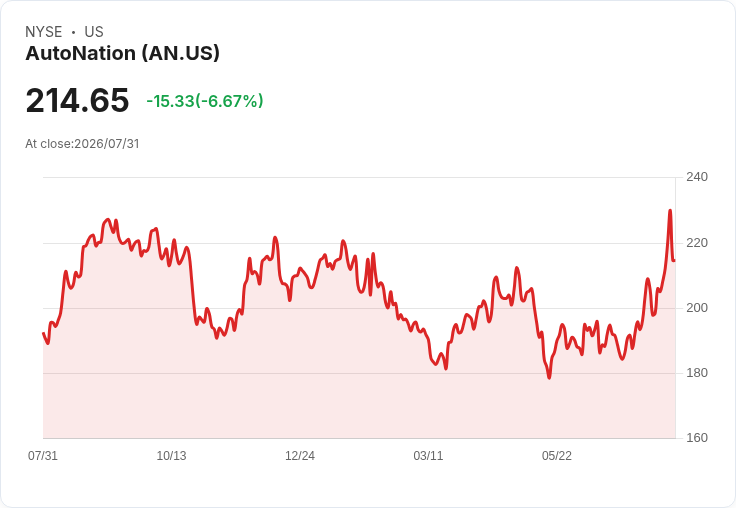Click the 220 y-axis label
The height and width of the screenshot is (508, 736).
point(697,243)
